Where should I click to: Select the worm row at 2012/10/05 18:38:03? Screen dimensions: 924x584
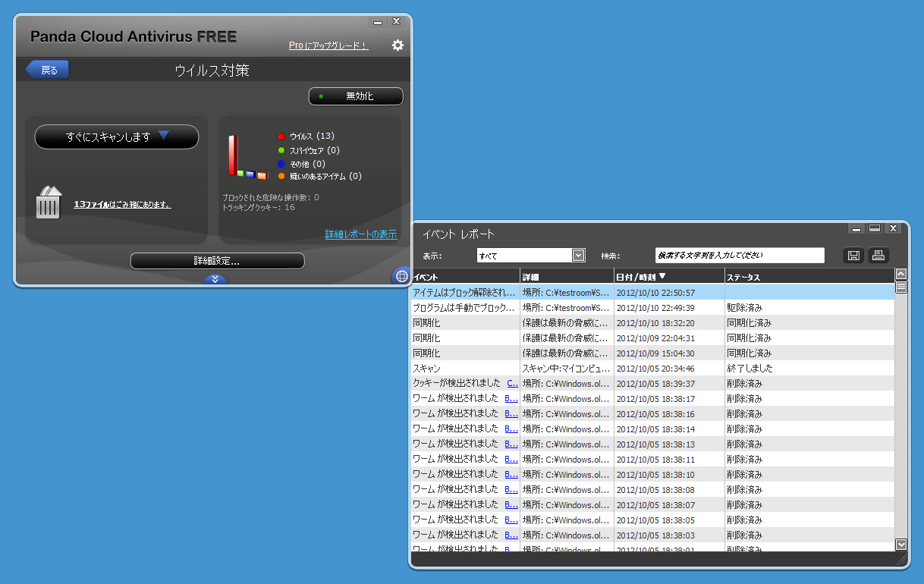coord(652,535)
